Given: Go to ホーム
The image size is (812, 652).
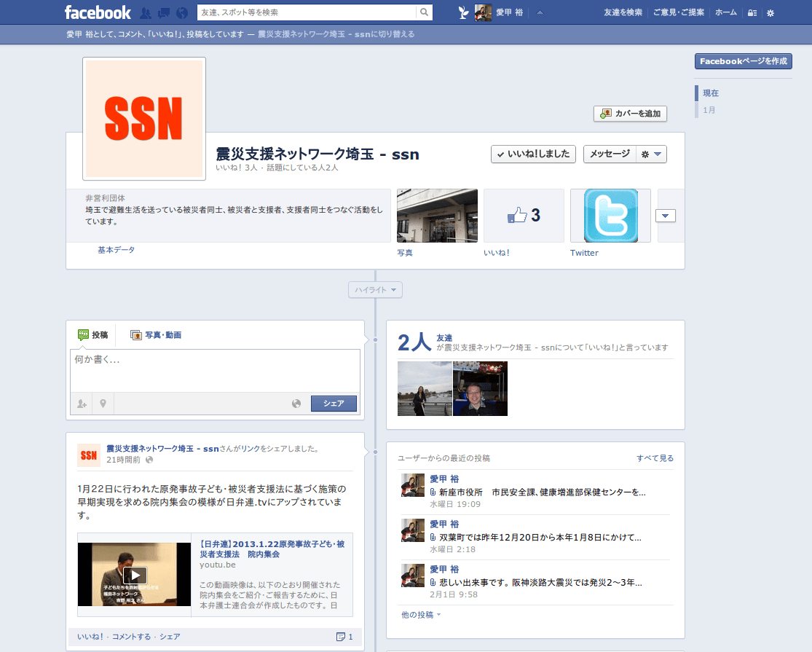Looking at the screenshot, I should (725, 12).
